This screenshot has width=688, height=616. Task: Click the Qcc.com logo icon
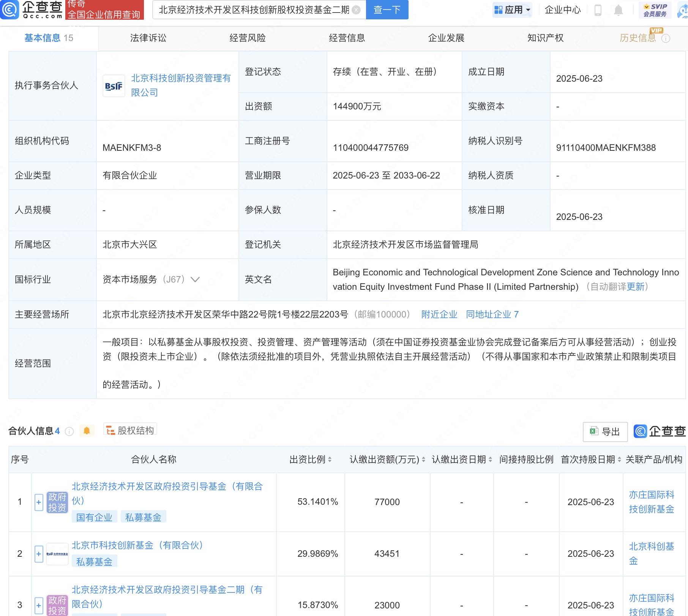tap(9, 9)
